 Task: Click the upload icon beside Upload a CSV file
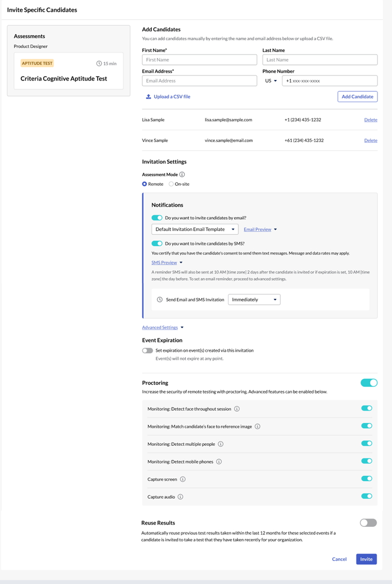(149, 96)
